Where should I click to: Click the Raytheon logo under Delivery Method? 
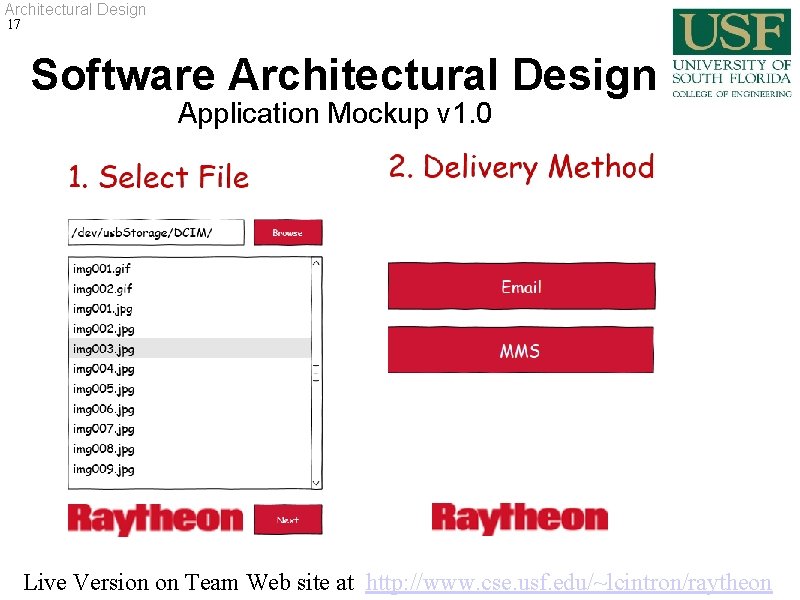click(x=519, y=518)
